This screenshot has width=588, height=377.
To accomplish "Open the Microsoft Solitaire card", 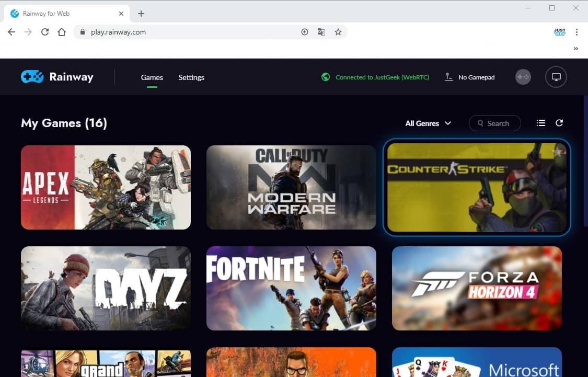I will click(477, 362).
